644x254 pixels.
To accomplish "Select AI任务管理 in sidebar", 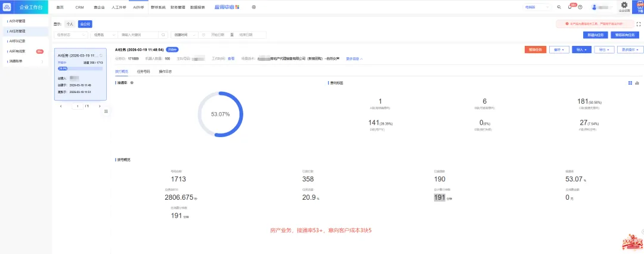I will click(x=26, y=31).
